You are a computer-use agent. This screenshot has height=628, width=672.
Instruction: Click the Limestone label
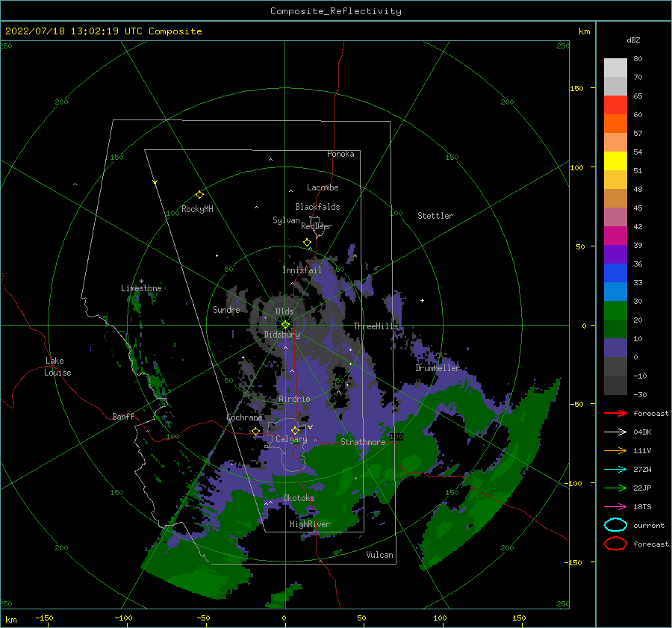[141, 288]
